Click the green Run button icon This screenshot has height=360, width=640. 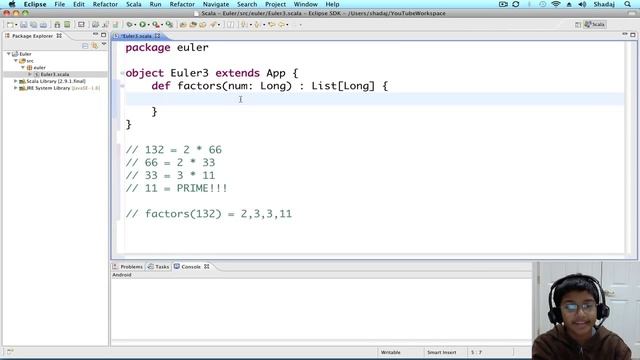(x=142, y=24)
